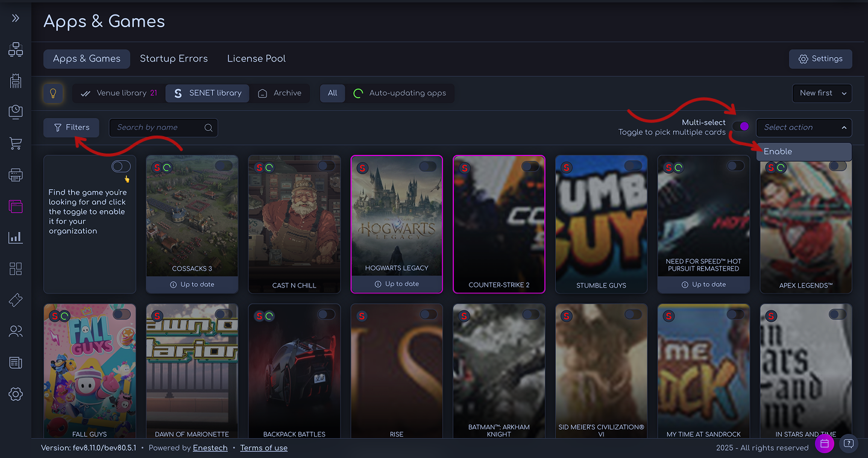Open the printer icon in sidebar
Image resolution: width=868 pixels, height=458 pixels.
click(16, 175)
